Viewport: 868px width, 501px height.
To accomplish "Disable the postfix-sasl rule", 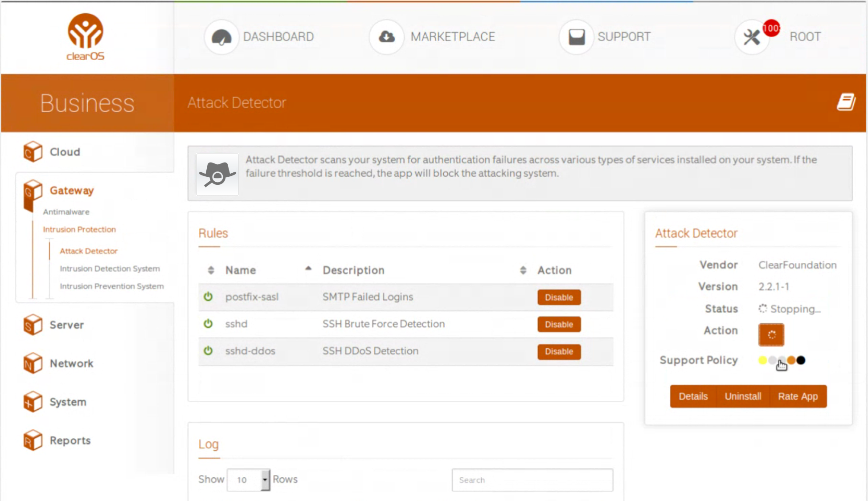I will 559,297.
